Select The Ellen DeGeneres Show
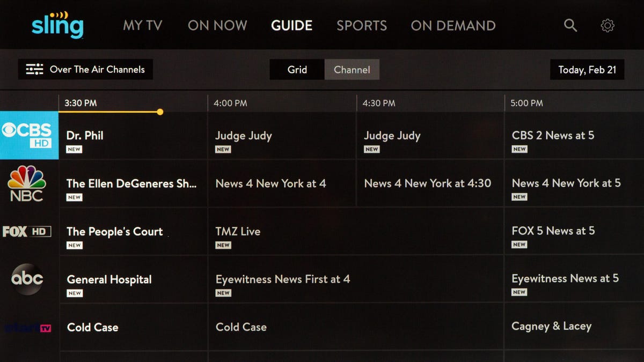644x362 pixels. tap(133, 183)
